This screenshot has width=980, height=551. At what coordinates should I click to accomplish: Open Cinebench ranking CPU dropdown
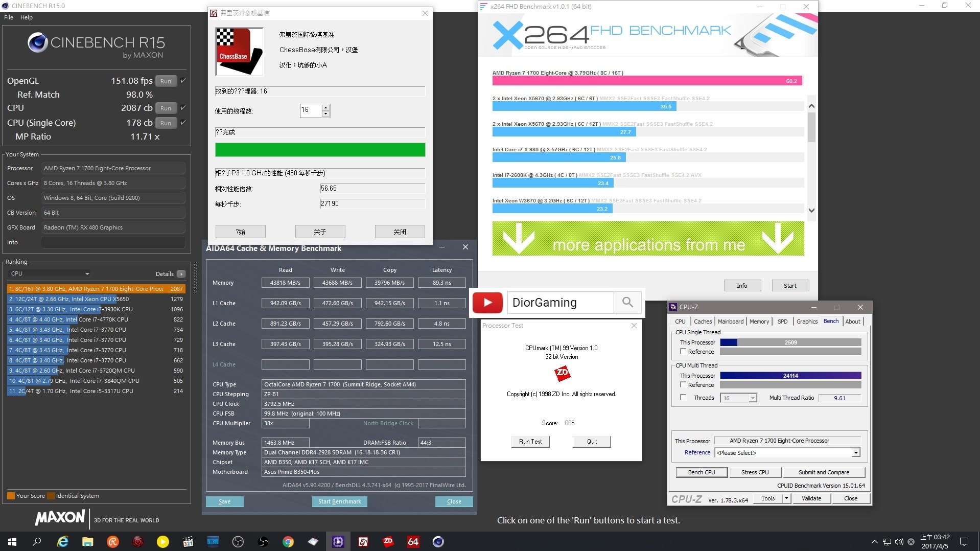point(50,273)
